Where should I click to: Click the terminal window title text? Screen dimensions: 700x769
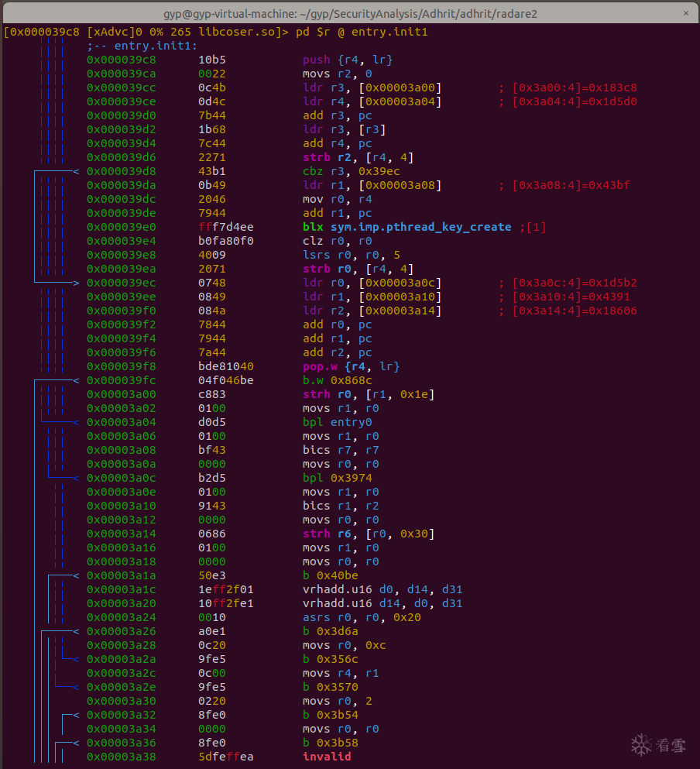350,13
